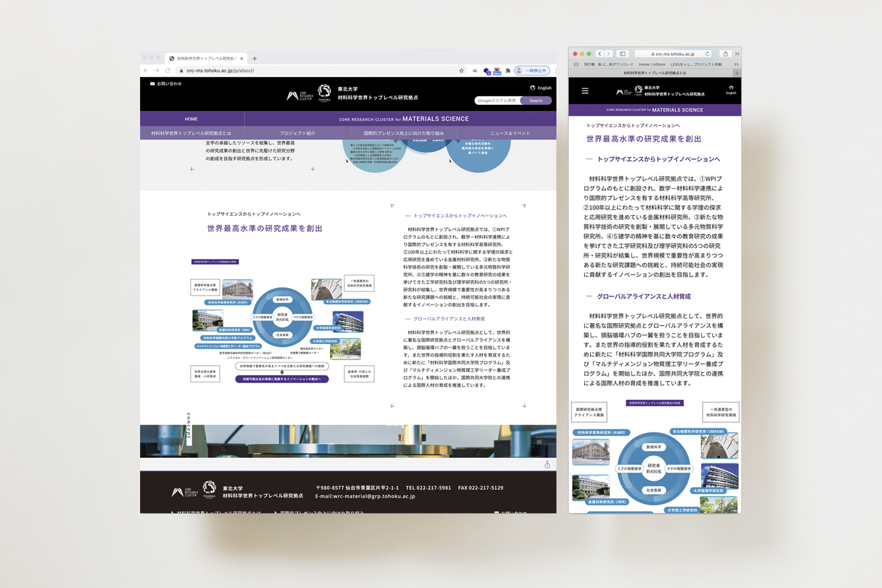Go back in the Safari window

(x=600, y=54)
